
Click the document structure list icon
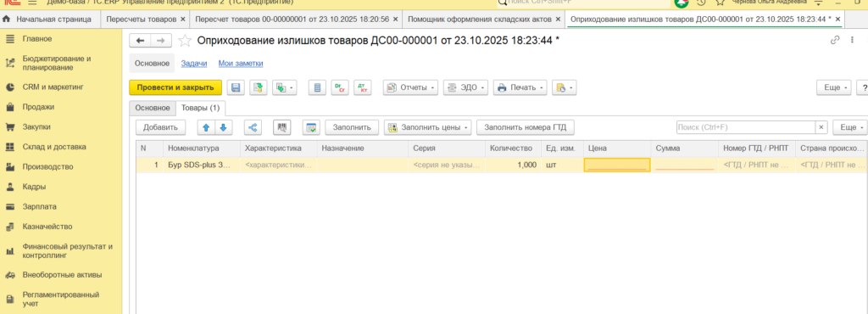[x=317, y=87]
